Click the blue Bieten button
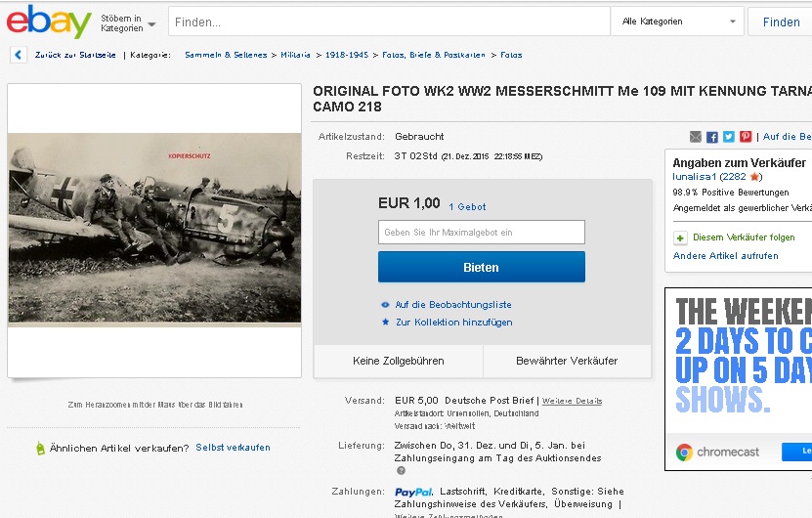The image size is (812, 518). click(x=481, y=267)
